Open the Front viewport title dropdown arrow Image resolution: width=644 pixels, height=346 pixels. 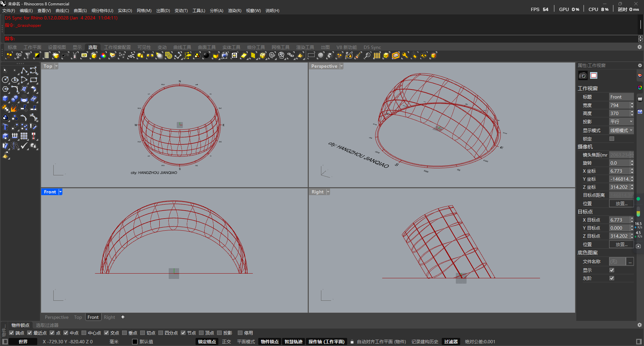click(x=60, y=192)
